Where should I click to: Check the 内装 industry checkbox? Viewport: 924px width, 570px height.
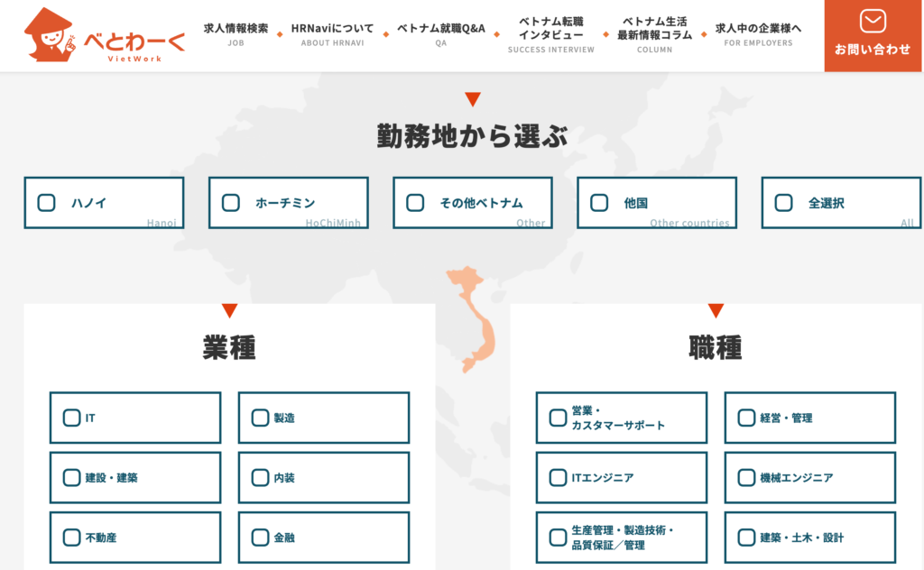coord(260,477)
